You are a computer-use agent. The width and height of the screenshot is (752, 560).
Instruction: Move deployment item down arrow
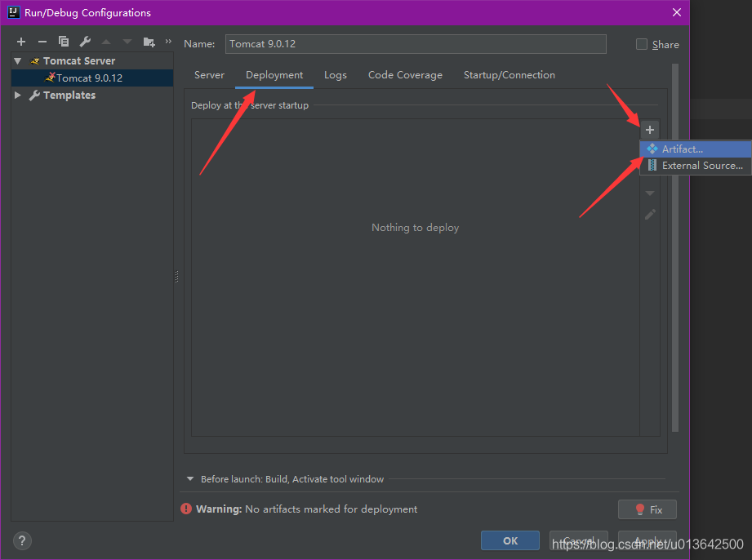(650, 193)
